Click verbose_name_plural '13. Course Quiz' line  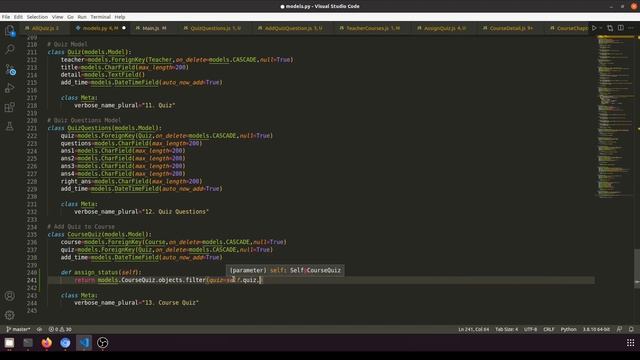click(136, 303)
